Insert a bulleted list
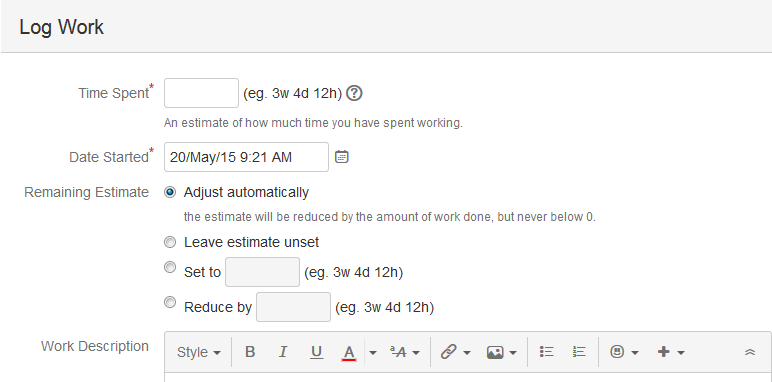 pos(547,351)
